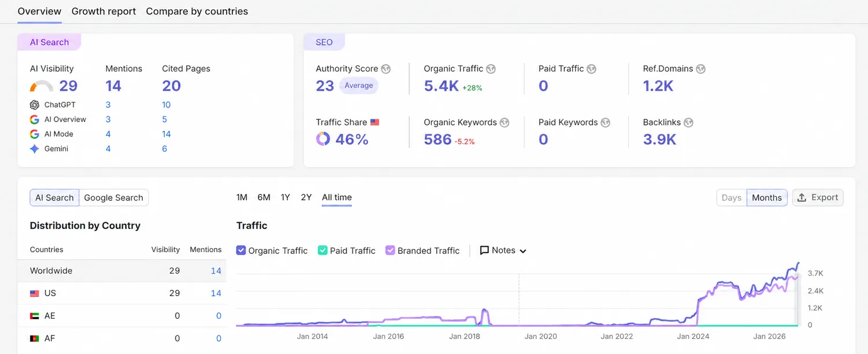The height and width of the screenshot is (354, 868).
Task: Click the Traffic Share donut chart icon
Action: click(x=323, y=139)
